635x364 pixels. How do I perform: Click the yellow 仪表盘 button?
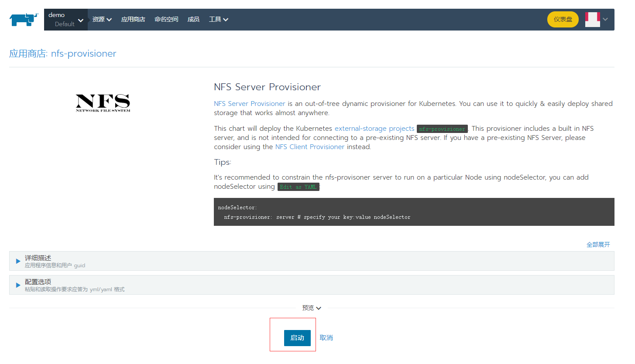click(563, 19)
